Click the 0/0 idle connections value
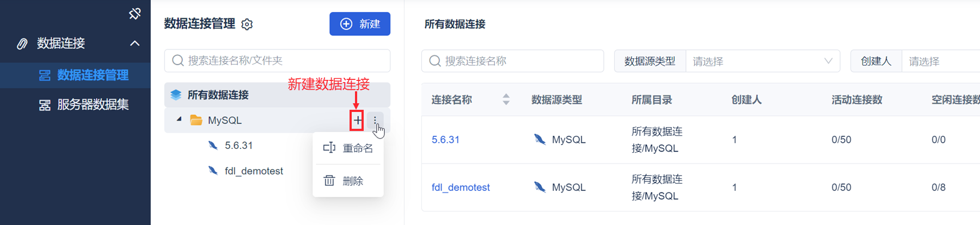 pyautogui.click(x=939, y=140)
